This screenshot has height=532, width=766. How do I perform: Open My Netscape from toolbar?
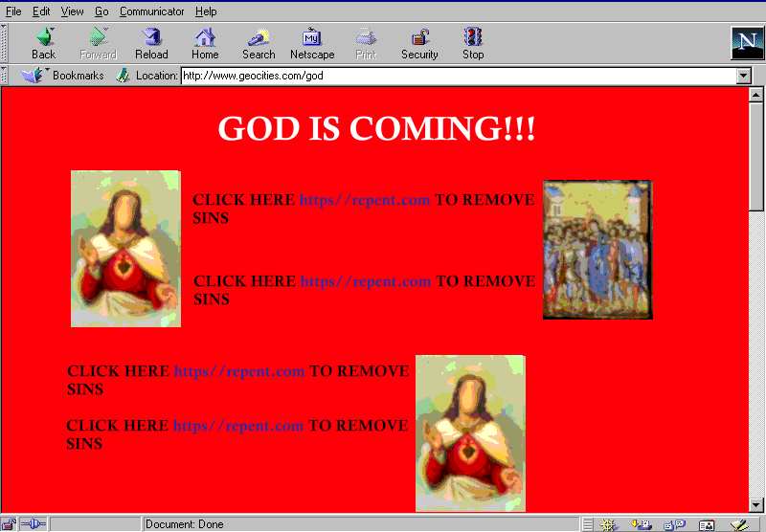(313, 43)
